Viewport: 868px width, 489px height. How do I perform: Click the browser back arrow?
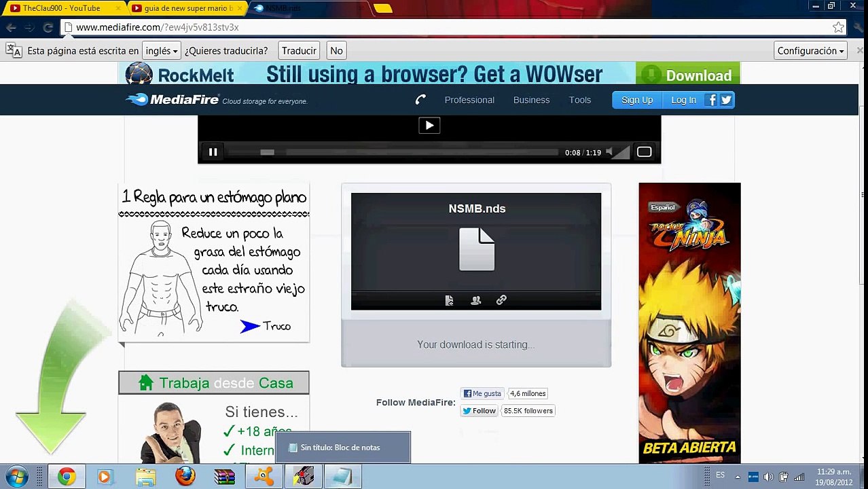point(11,27)
